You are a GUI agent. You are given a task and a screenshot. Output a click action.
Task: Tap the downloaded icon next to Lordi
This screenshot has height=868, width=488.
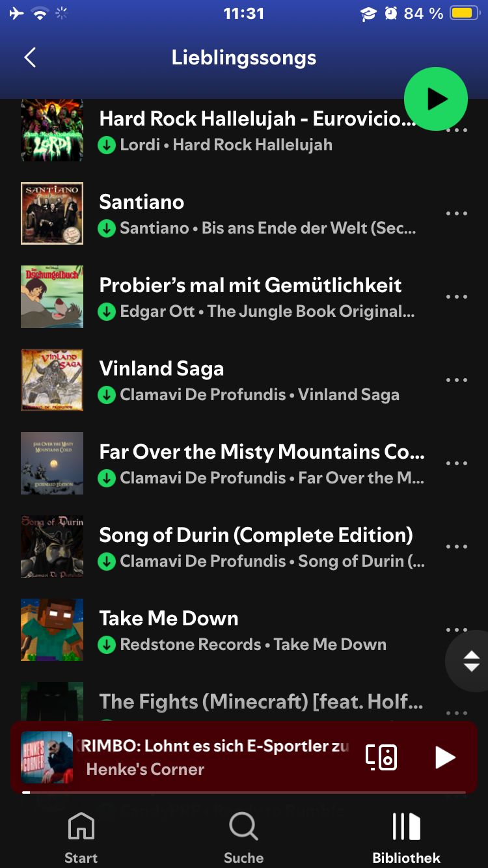click(x=107, y=144)
